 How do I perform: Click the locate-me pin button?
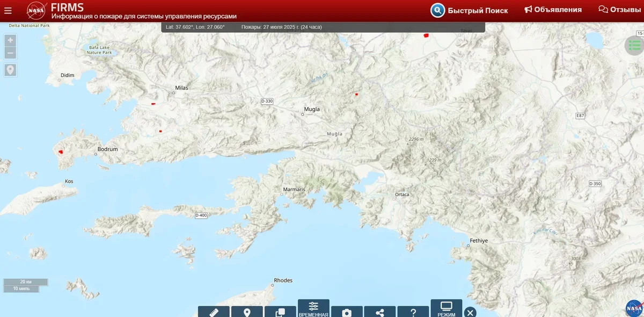[x=10, y=70]
